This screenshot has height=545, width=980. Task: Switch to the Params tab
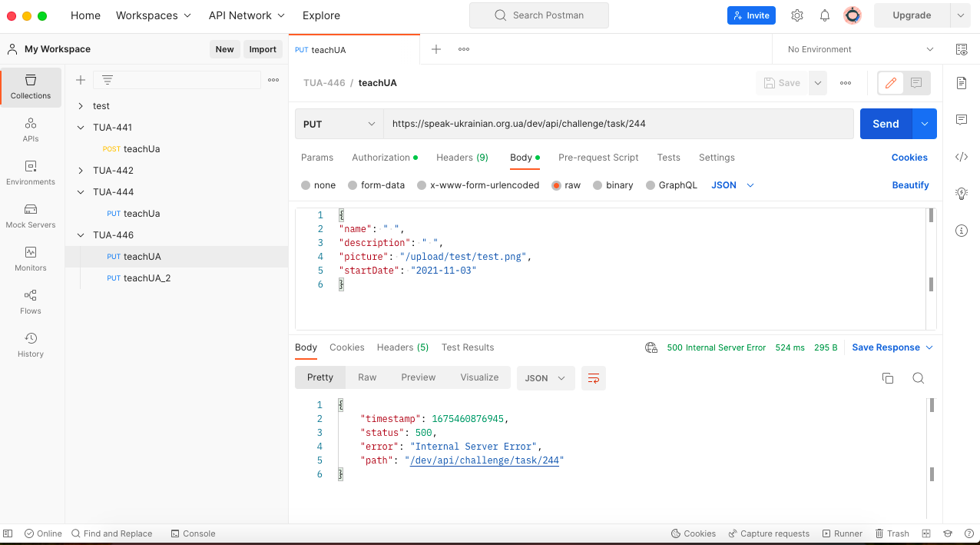(x=317, y=158)
